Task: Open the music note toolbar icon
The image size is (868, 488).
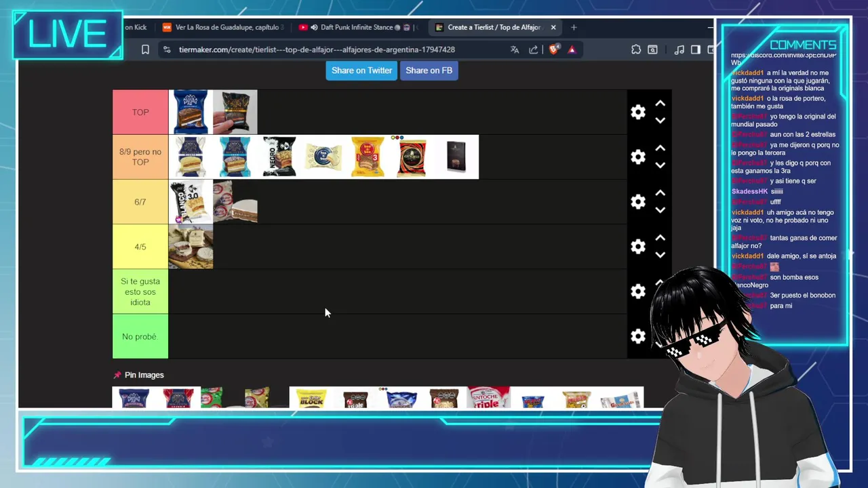Action: point(679,49)
